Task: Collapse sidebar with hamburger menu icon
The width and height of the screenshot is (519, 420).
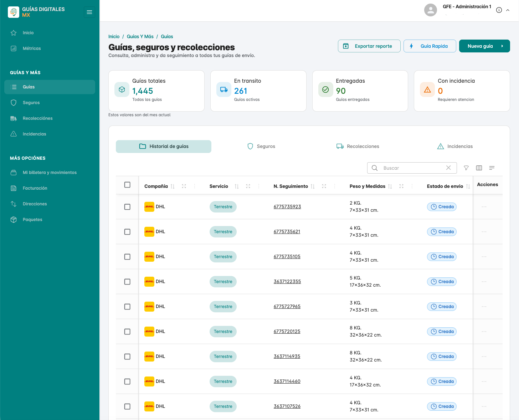Action: click(x=89, y=12)
